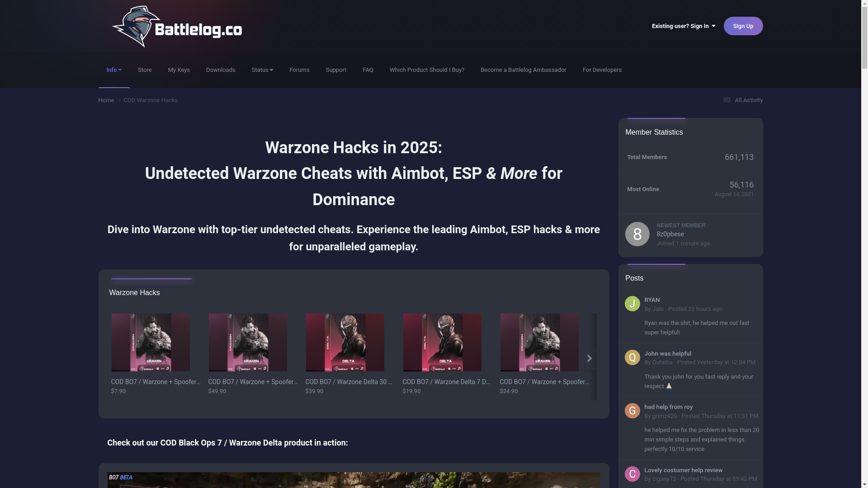This screenshot has height=488, width=868.
Task: Click Jate's J avatar
Action: coord(632,304)
